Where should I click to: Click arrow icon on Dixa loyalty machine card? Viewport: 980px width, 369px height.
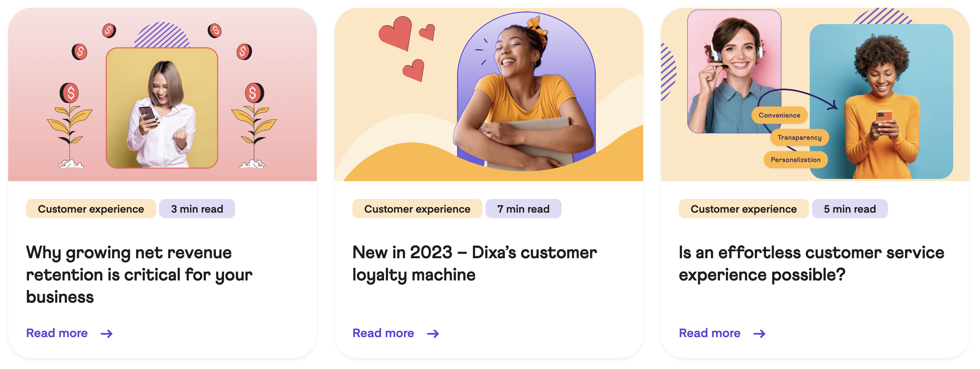[433, 334]
